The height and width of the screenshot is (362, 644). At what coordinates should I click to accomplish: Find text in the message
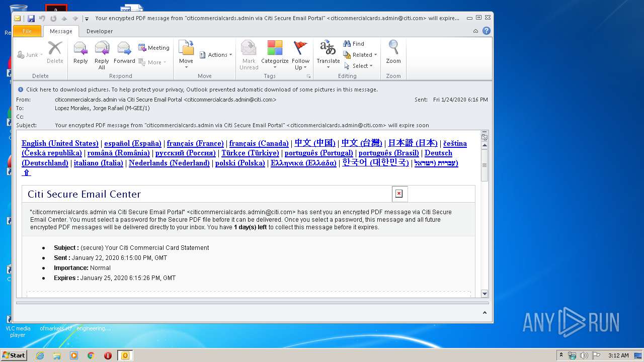pyautogui.click(x=354, y=44)
